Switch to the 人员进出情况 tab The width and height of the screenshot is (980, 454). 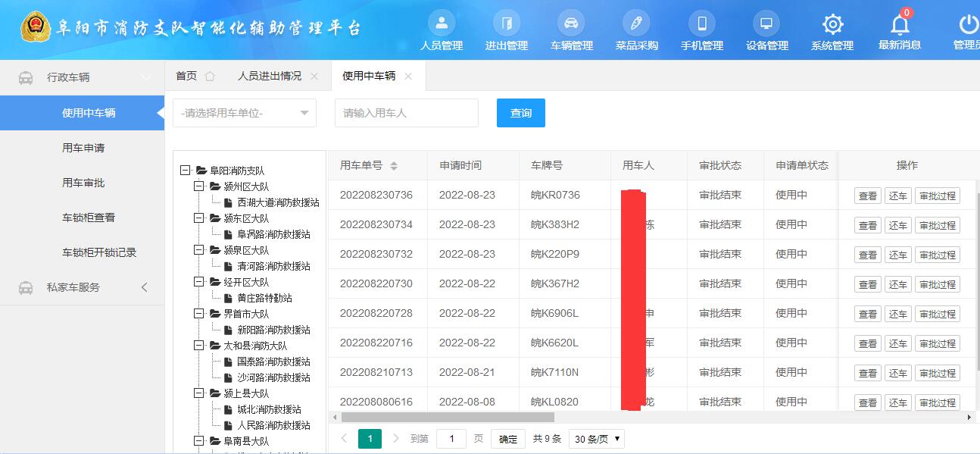coord(269,76)
